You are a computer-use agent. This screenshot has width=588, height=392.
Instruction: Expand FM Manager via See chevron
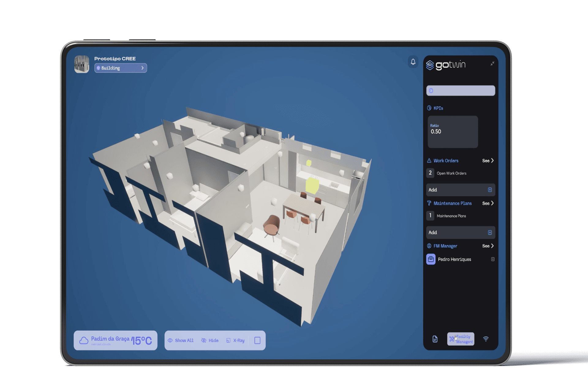pos(488,246)
